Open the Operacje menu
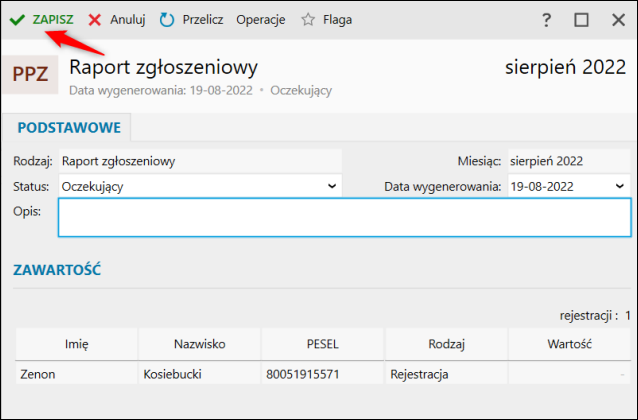The image size is (638, 420). pyautogui.click(x=260, y=19)
